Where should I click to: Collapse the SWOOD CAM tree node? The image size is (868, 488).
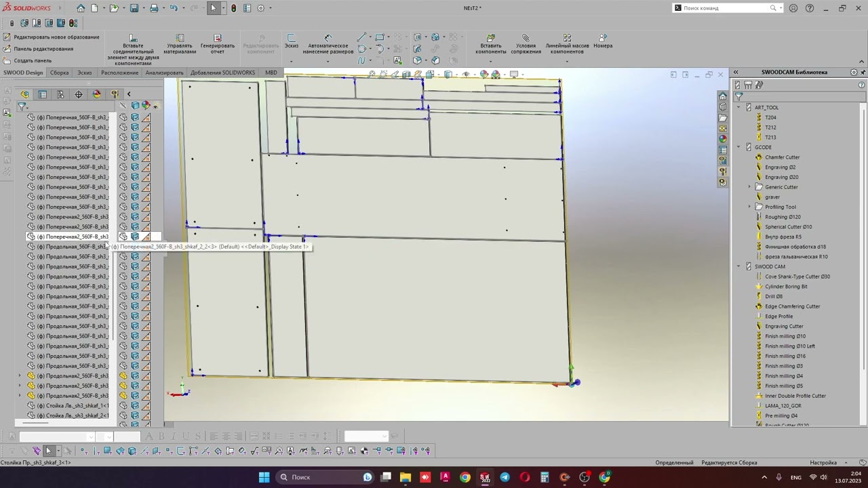(738, 266)
